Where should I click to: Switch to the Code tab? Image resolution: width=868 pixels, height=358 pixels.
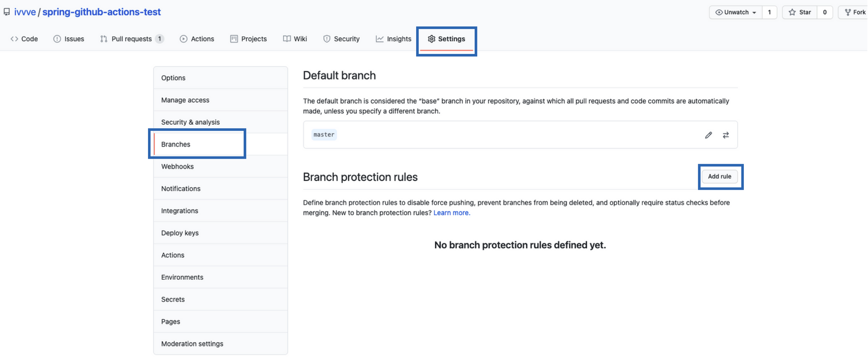[x=24, y=39]
